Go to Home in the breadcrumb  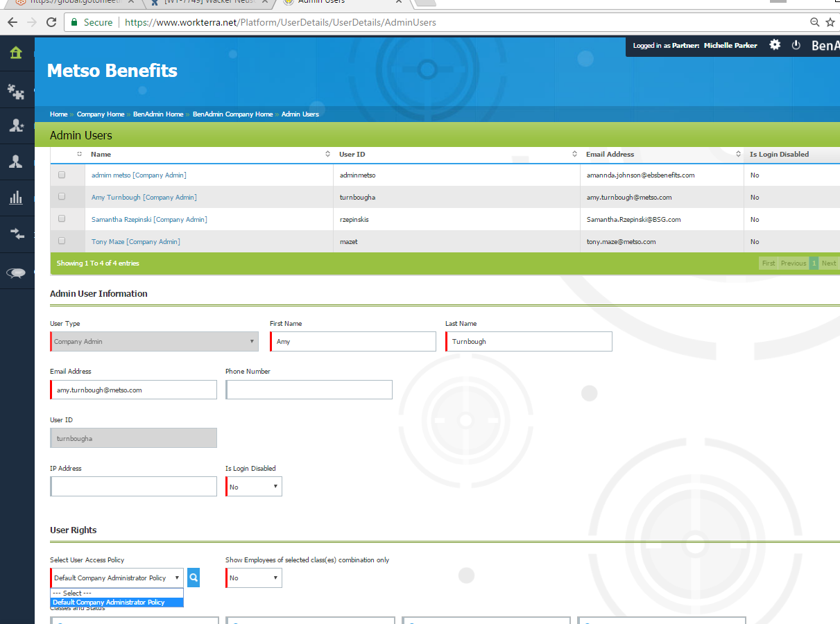click(x=59, y=114)
